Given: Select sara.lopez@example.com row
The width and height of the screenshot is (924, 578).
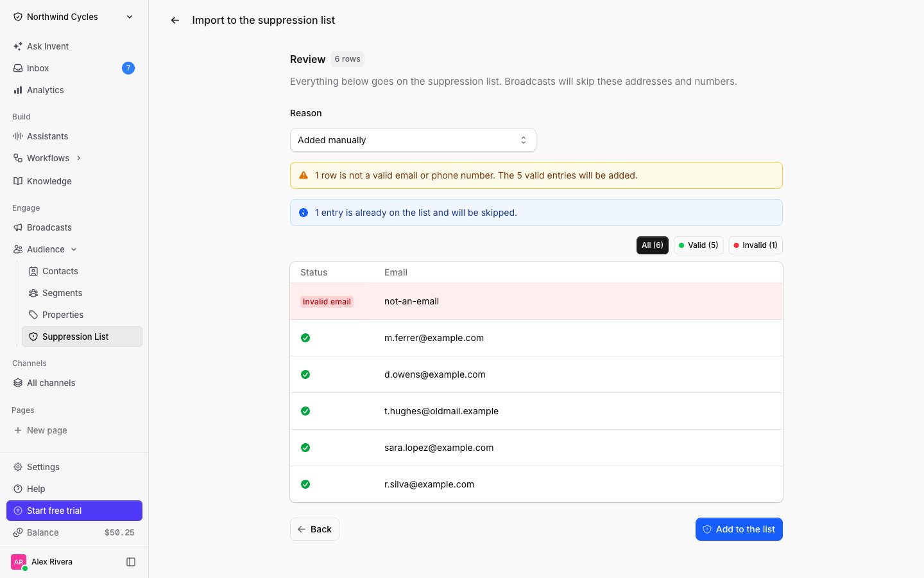Looking at the screenshot, I should [536, 448].
